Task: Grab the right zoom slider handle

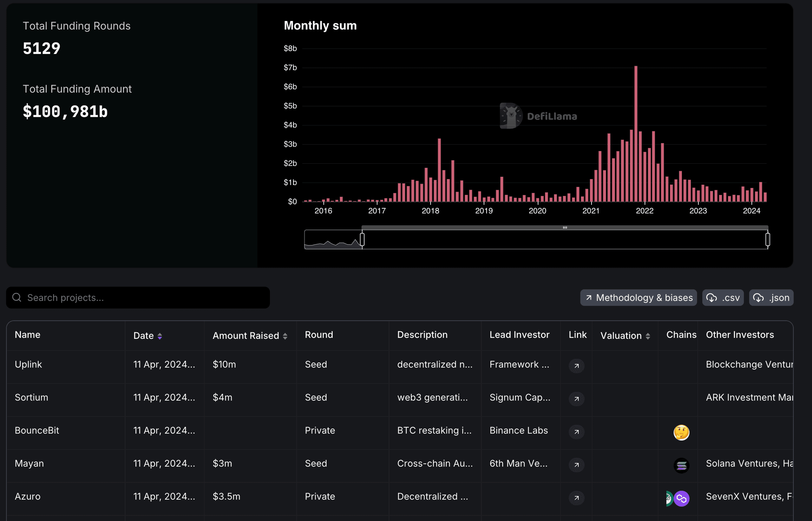Action: 767,239
